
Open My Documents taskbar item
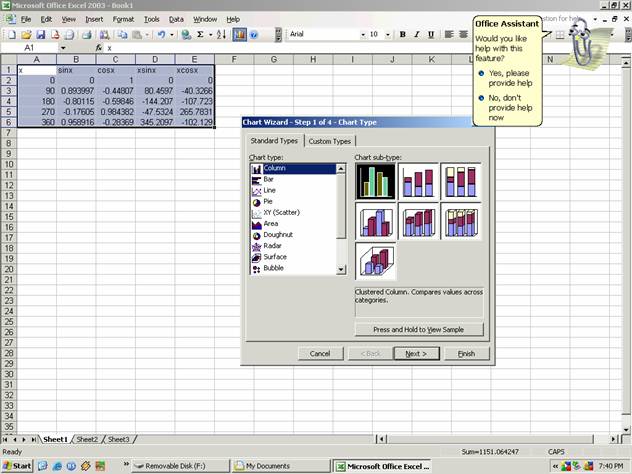pos(281,466)
